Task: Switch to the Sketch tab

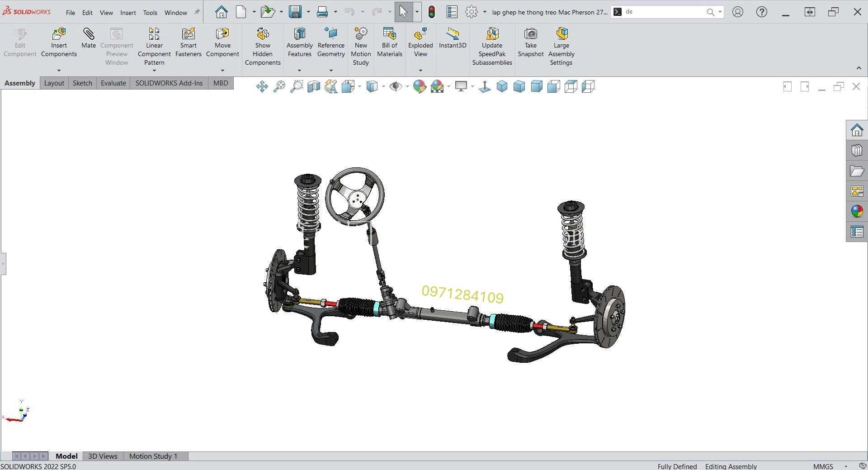Action: click(x=82, y=83)
